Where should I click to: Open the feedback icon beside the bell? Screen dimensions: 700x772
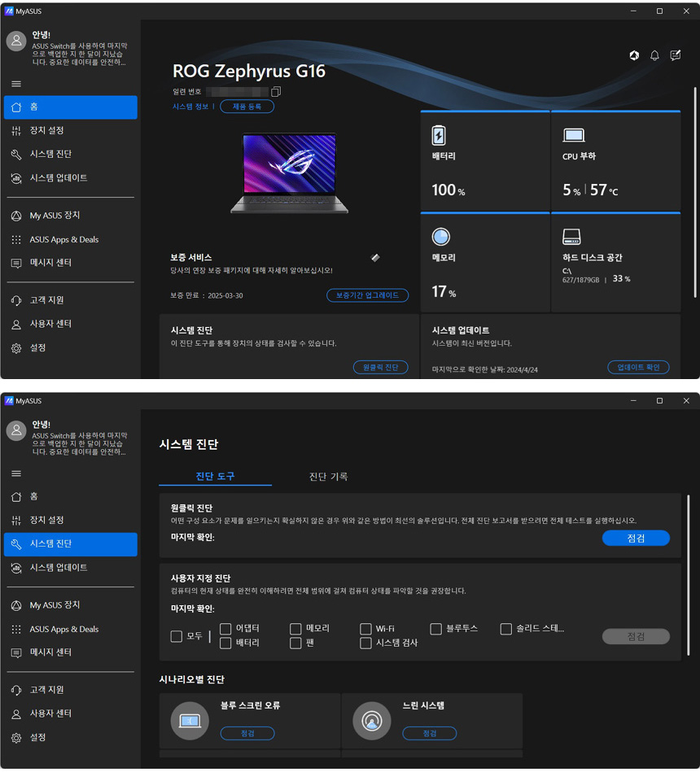point(676,55)
